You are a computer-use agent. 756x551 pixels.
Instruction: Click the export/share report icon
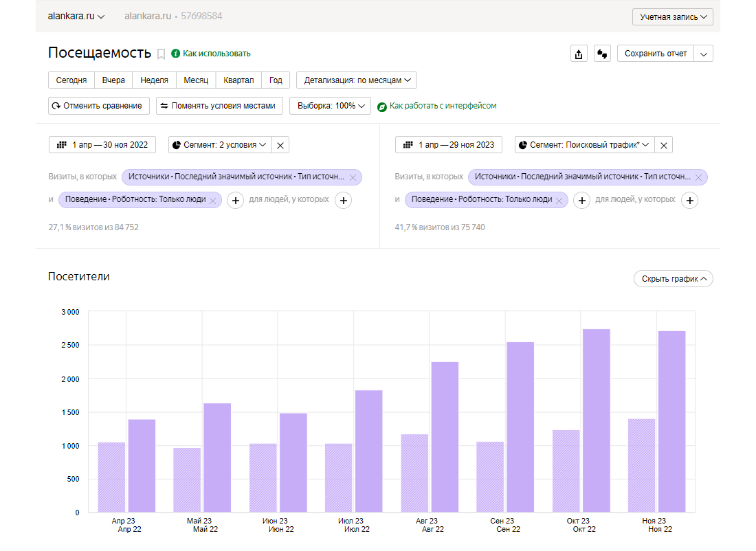tap(579, 54)
